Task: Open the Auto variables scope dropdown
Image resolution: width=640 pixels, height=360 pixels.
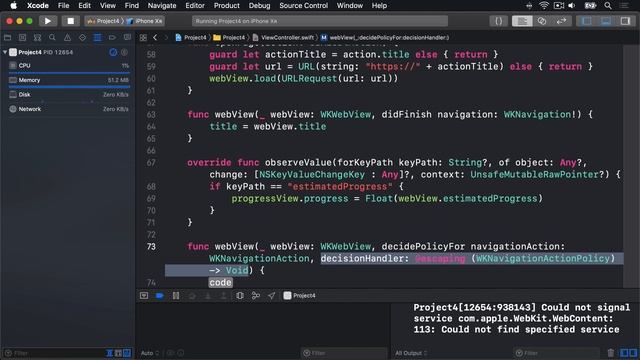Action: coord(150,353)
